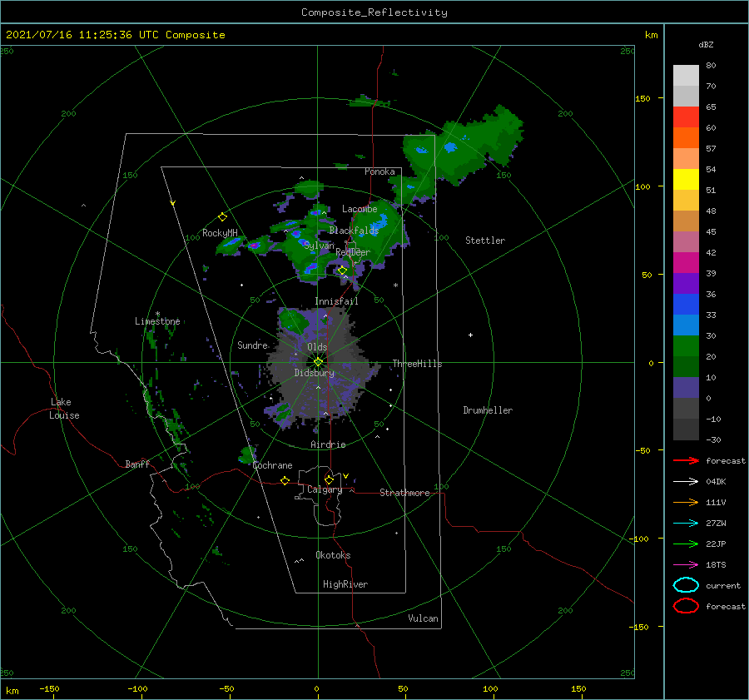Click the Olds town label

pos(317,347)
